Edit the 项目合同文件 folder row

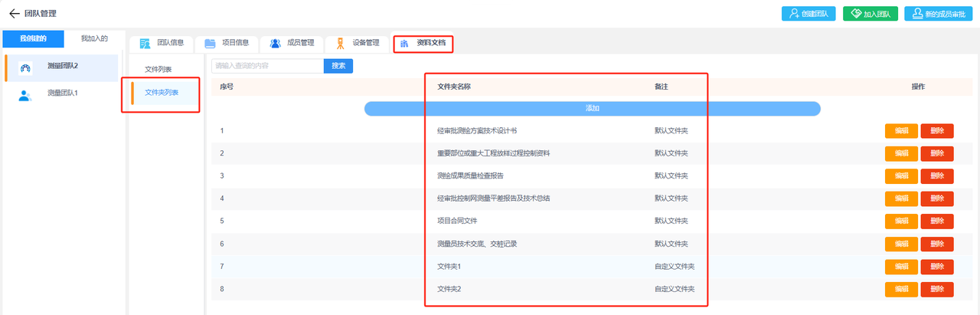(x=901, y=221)
